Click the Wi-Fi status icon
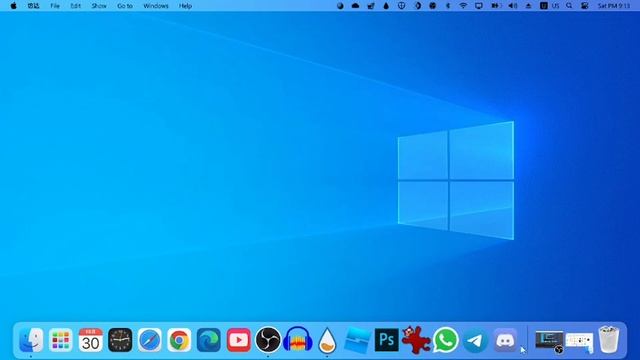Image resolution: width=640 pixels, height=360 pixels. 463,6
